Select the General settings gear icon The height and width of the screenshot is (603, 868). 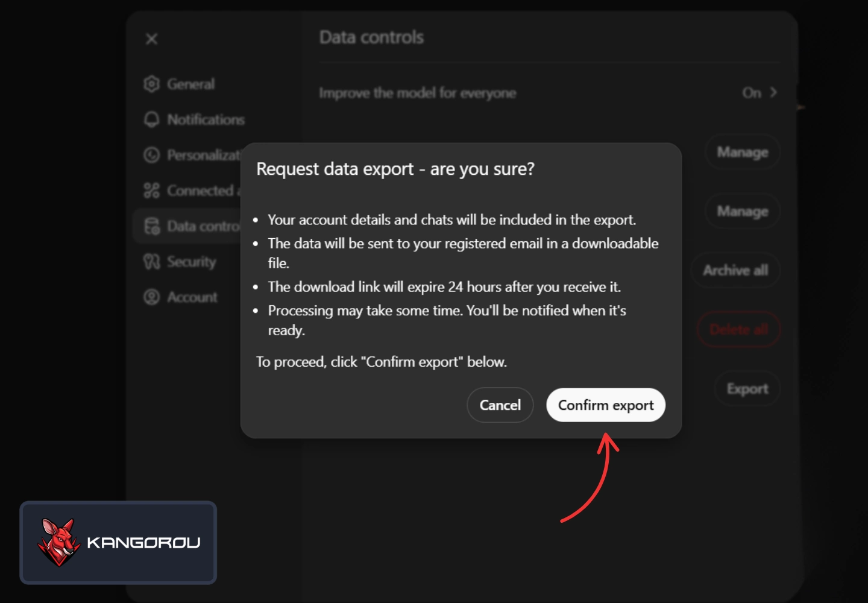click(151, 84)
